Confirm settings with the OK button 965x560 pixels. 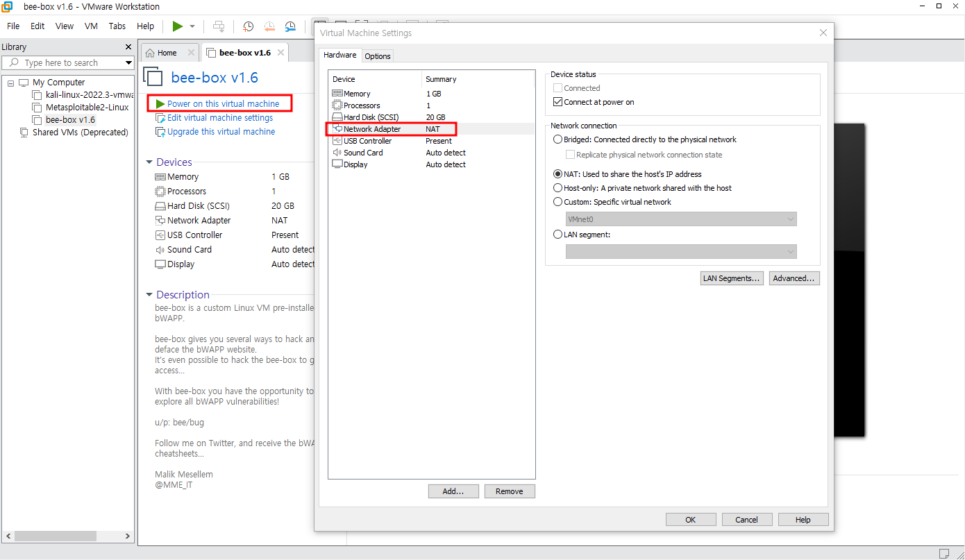point(691,520)
